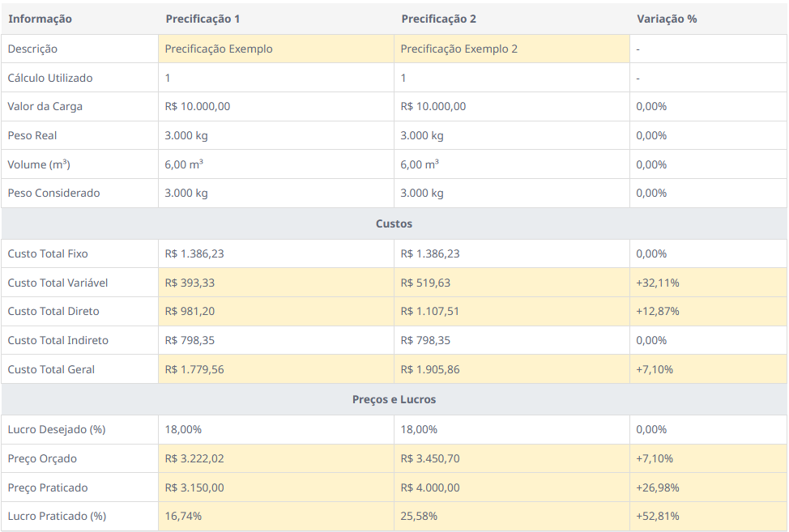Click the Informação column header
This screenshot has width=789, height=532.
click(x=79, y=19)
